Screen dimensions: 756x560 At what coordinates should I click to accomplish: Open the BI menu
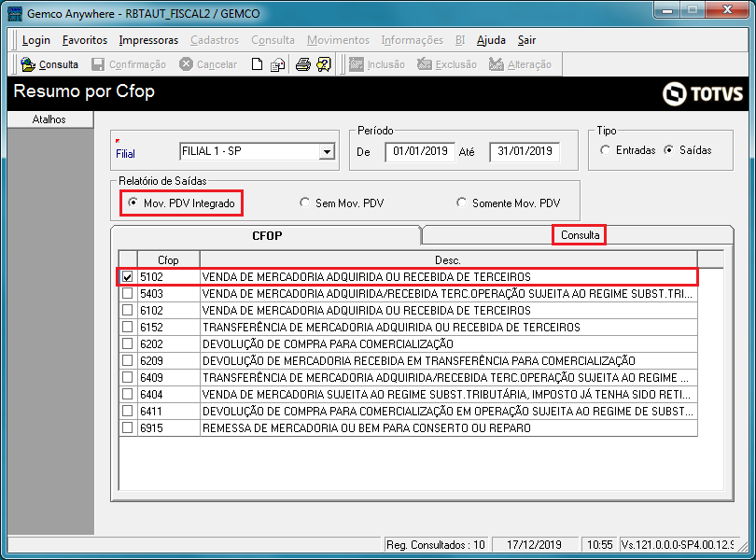(x=460, y=40)
